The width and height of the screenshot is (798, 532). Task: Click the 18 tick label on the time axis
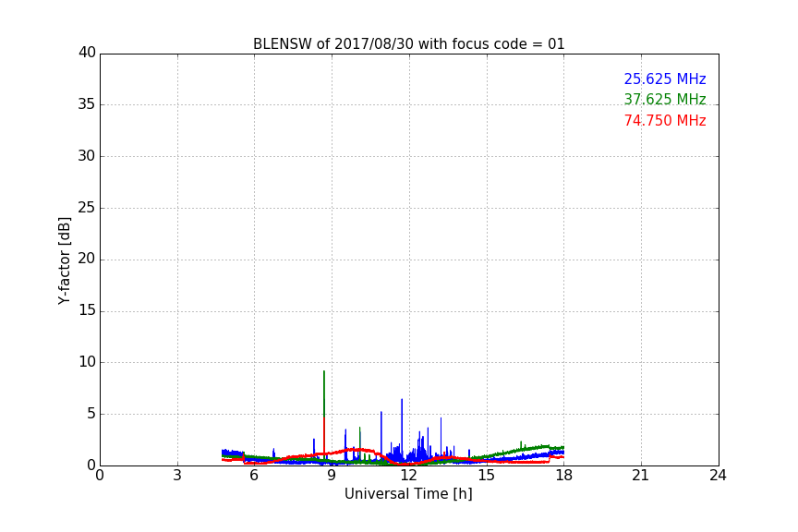tap(564, 476)
